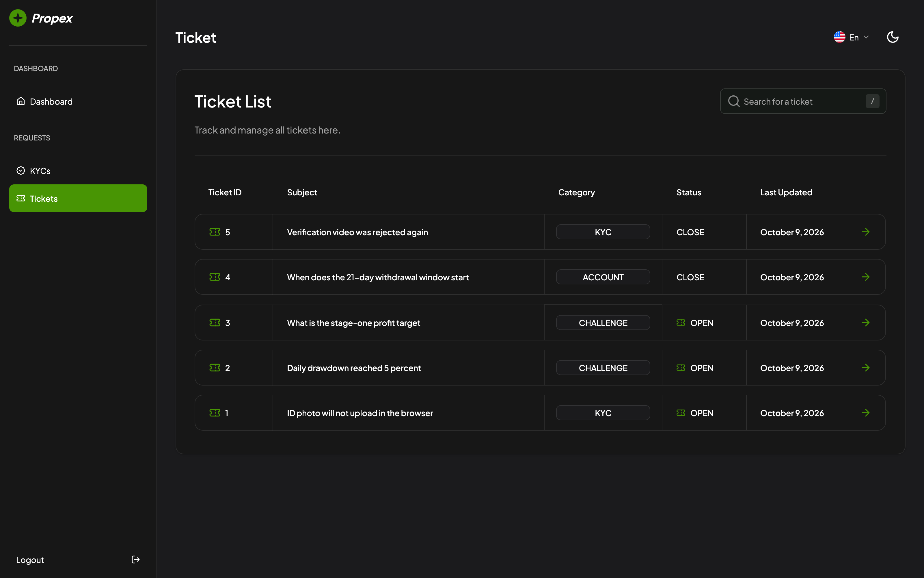Click the Logout text link
Screen dimensions: 924x578
point(30,560)
